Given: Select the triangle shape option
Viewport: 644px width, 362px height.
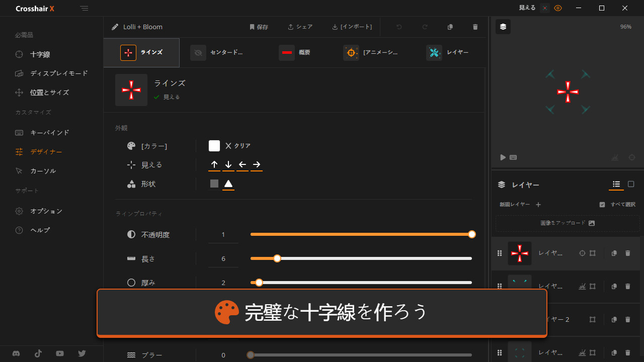Looking at the screenshot, I should coord(228,184).
